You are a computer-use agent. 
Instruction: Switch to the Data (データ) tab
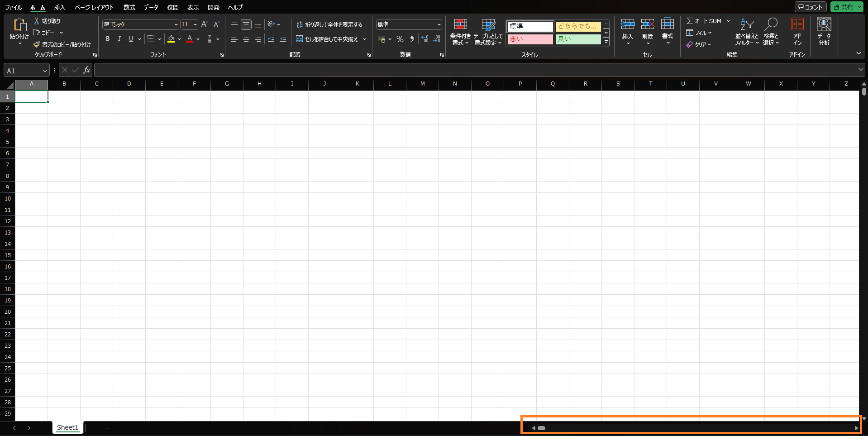coord(151,7)
